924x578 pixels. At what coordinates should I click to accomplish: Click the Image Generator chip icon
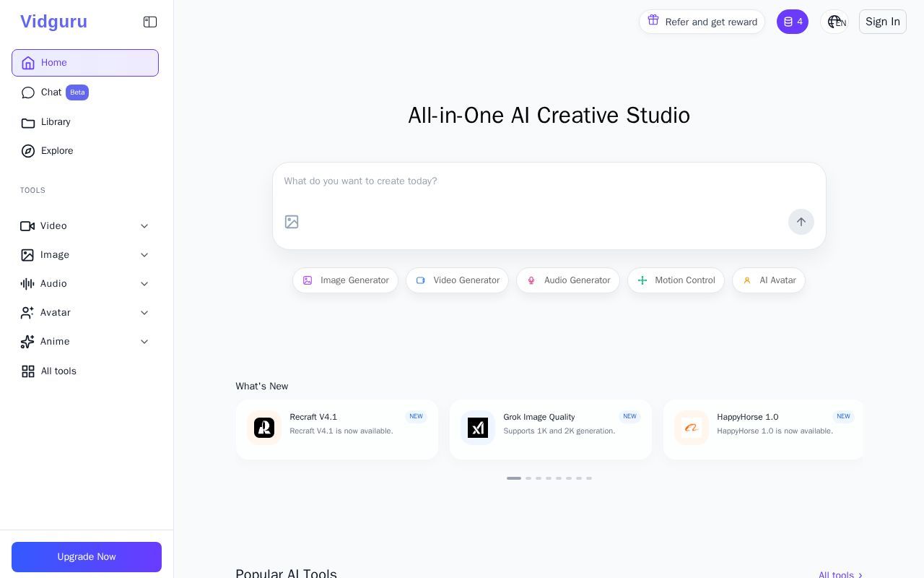pos(308,280)
